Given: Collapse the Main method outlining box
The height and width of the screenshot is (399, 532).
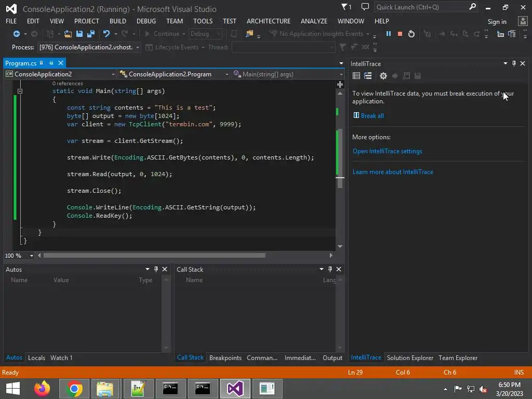Looking at the screenshot, I should click(20, 91).
